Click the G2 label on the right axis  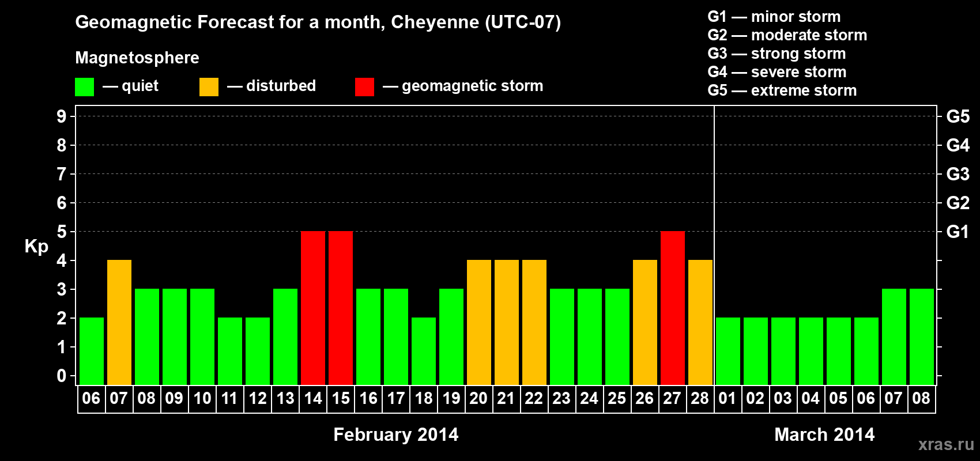pyautogui.click(x=958, y=203)
